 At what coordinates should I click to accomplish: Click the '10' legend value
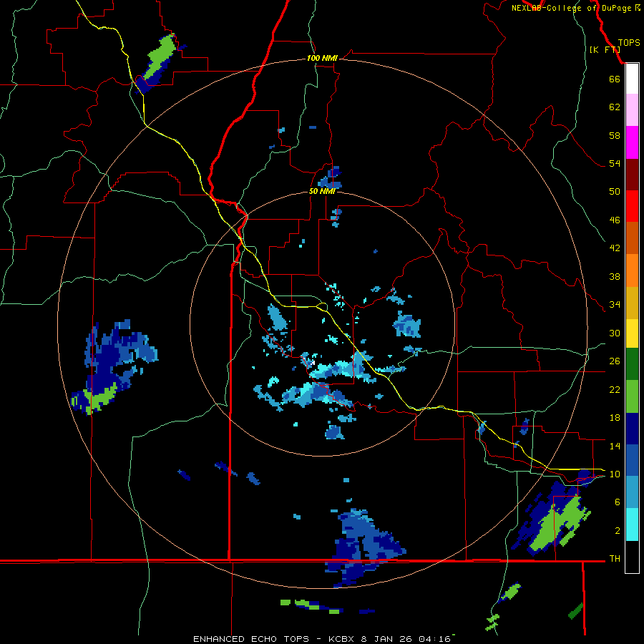click(615, 474)
